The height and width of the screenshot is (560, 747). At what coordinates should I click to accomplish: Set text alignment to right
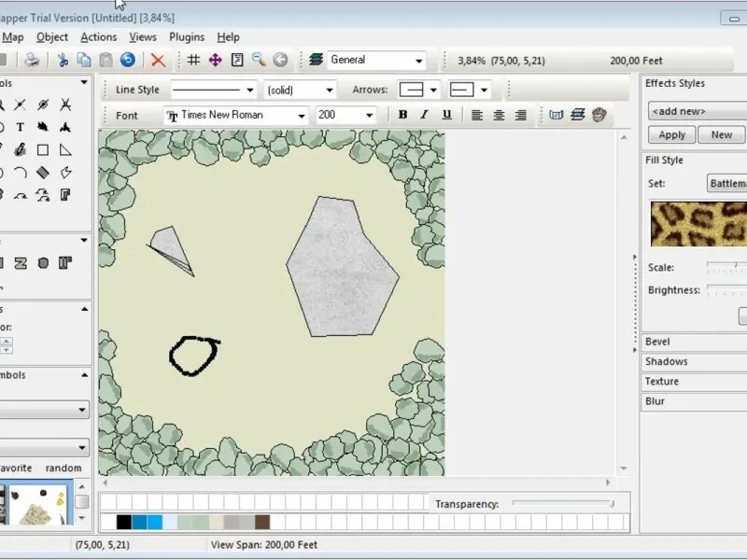(x=521, y=115)
